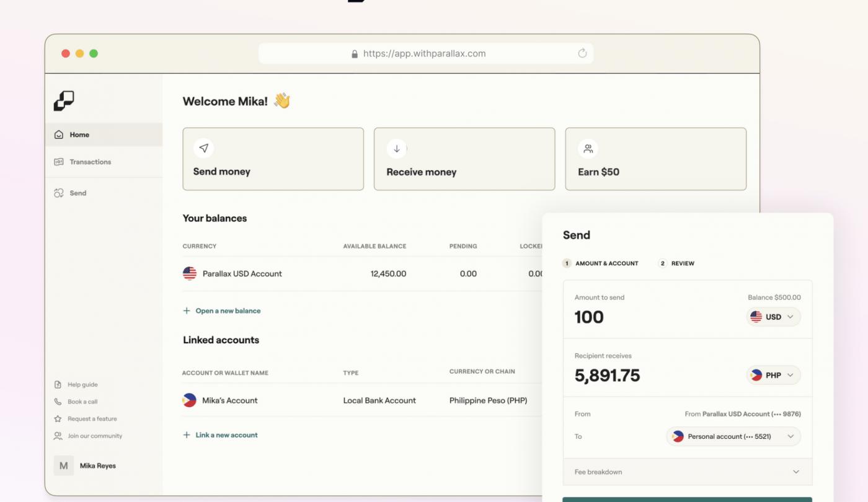This screenshot has width=868, height=502.
Task: Click the Mika's Account row name
Action: pyautogui.click(x=230, y=400)
